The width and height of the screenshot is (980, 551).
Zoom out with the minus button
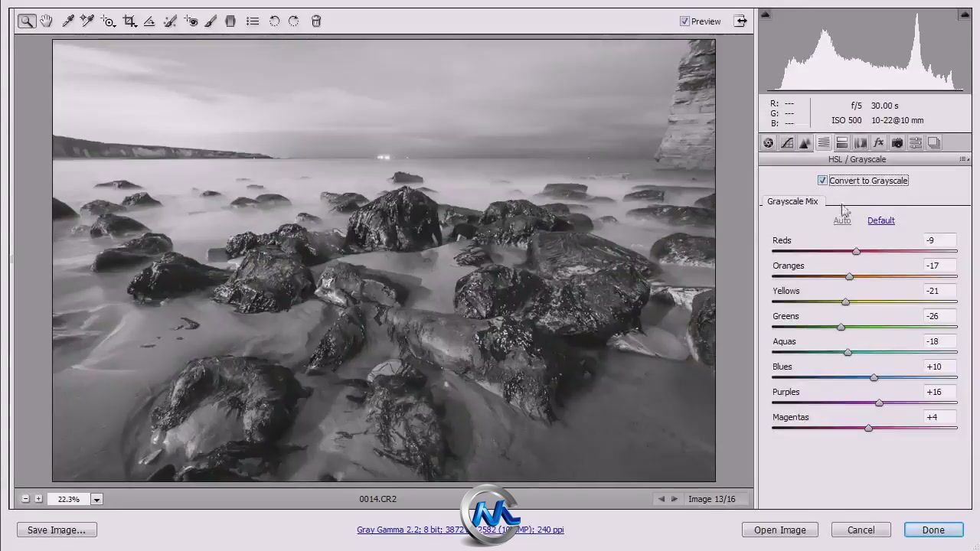tap(25, 499)
